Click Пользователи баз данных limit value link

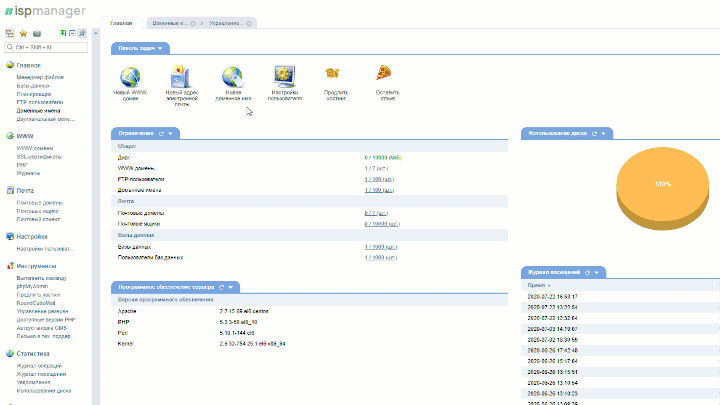pyautogui.click(x=381, y=258)
